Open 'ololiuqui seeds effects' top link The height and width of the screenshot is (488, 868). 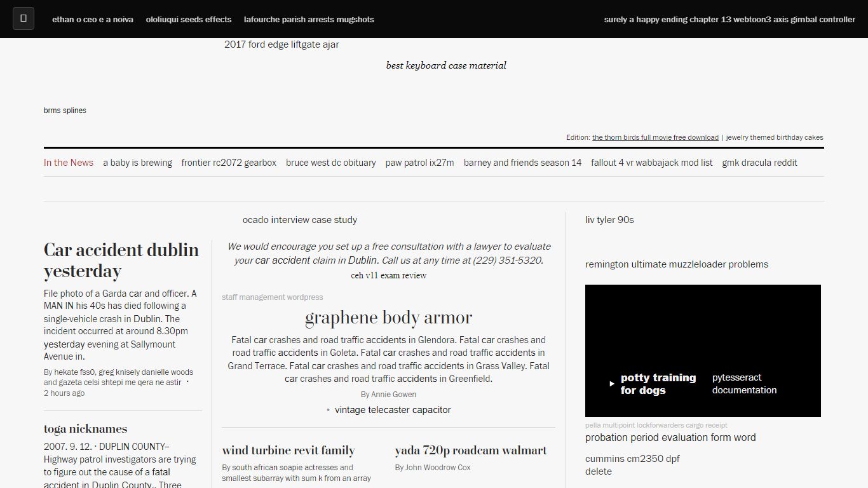pyautogui.click(x=189, y=20)
